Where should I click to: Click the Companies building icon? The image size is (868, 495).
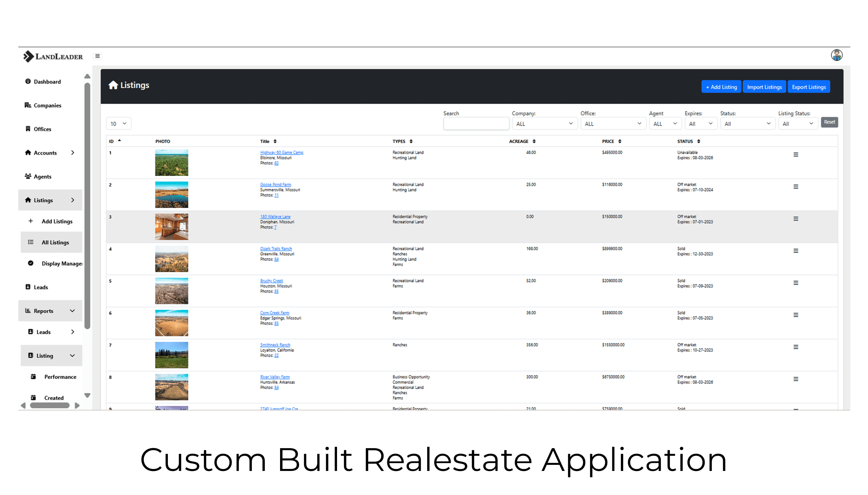[28, 105]
